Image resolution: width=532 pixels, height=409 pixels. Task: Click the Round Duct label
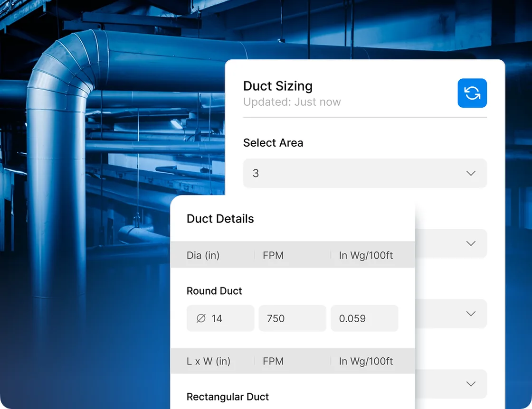(214, 291)
